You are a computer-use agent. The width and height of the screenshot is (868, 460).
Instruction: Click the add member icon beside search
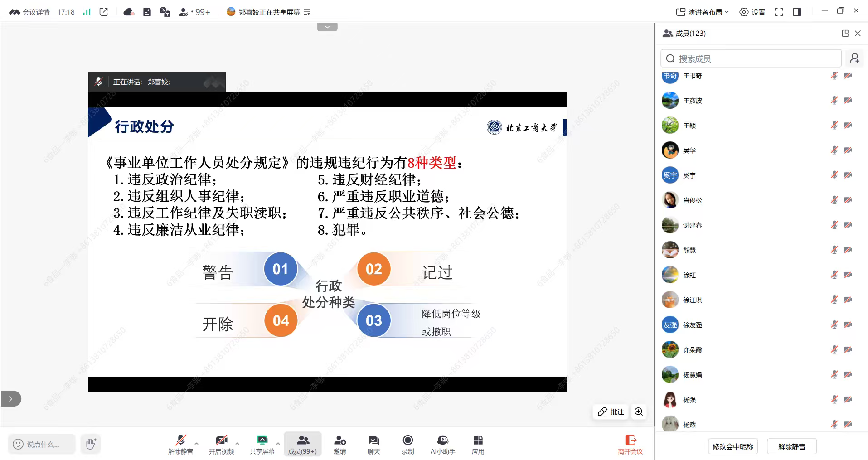point(854,58)
